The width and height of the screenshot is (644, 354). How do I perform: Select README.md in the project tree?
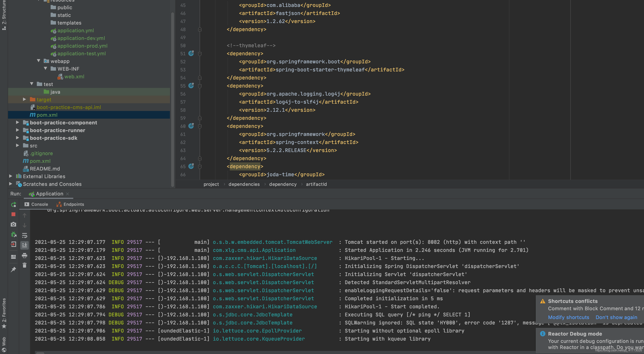(x=45, y=169)
